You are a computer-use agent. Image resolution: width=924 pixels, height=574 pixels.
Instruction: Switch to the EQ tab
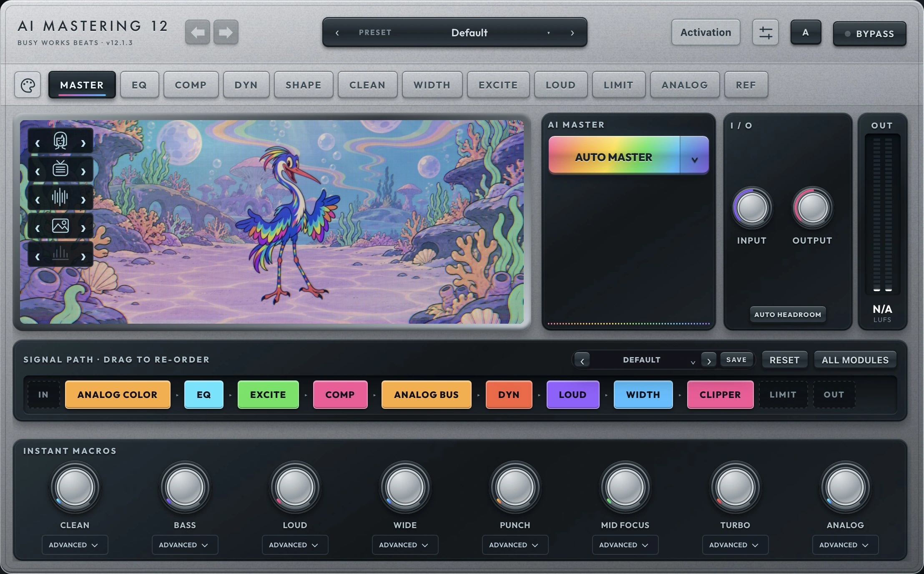coord(139,85)
